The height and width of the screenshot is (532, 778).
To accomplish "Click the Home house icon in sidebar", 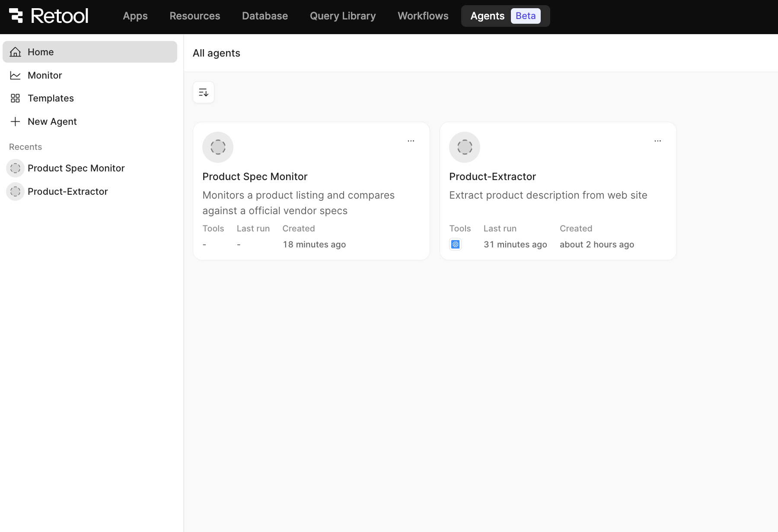I will click(16, 52).
